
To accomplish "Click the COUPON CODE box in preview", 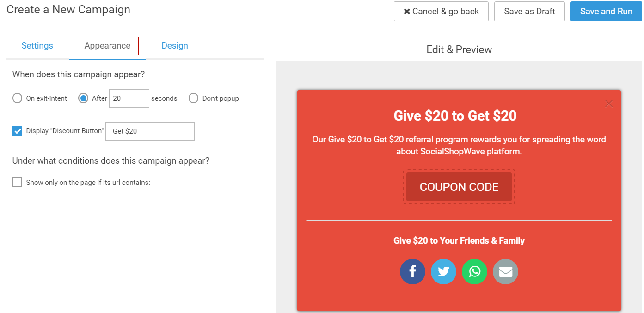I will click(x=459, y=187).
